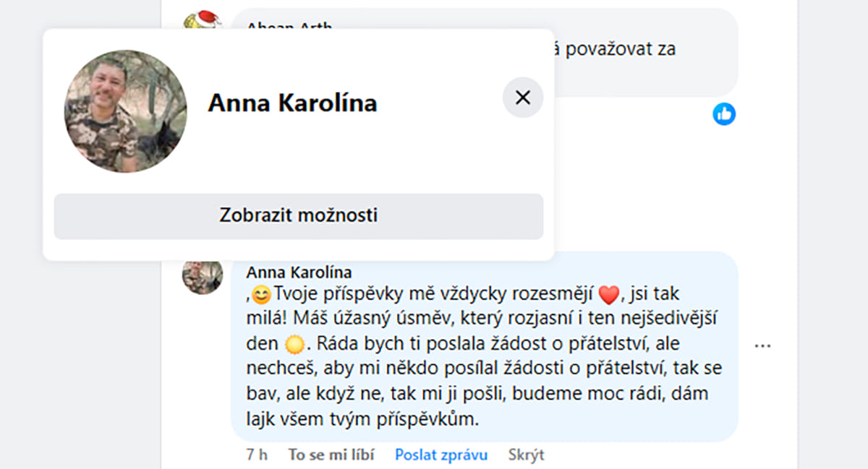Click the blue thumbs up reaction icon

point(726,114)
